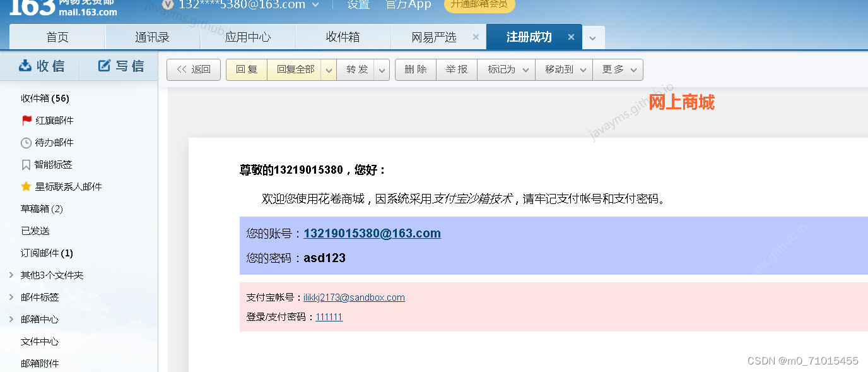Open 已发送 folder
Viewport: 868px width, 372px height.
[x=35, y=231]
